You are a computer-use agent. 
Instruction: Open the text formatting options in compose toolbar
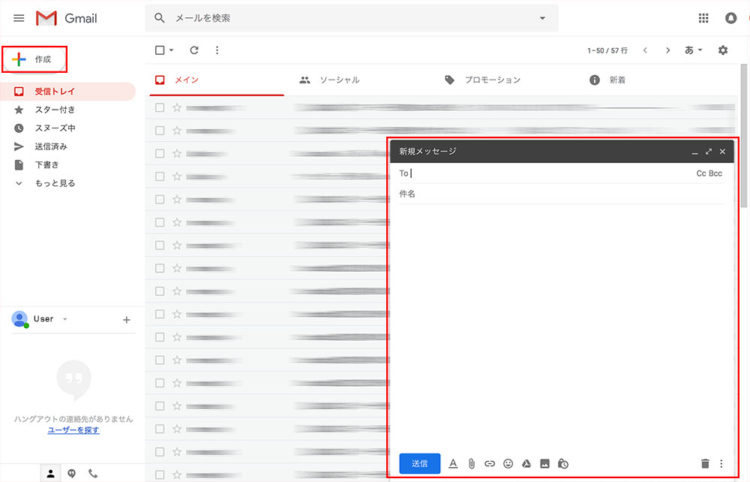pyautogui.click(x=453, y=464)
